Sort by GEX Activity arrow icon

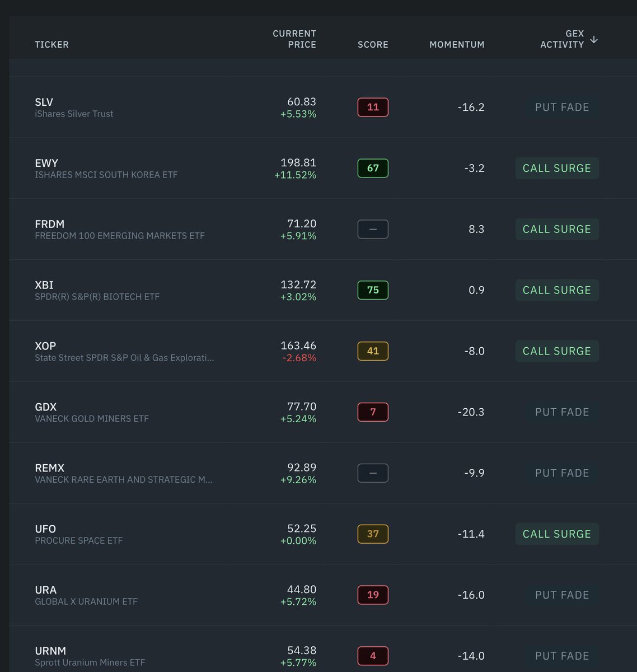point(594,40)
